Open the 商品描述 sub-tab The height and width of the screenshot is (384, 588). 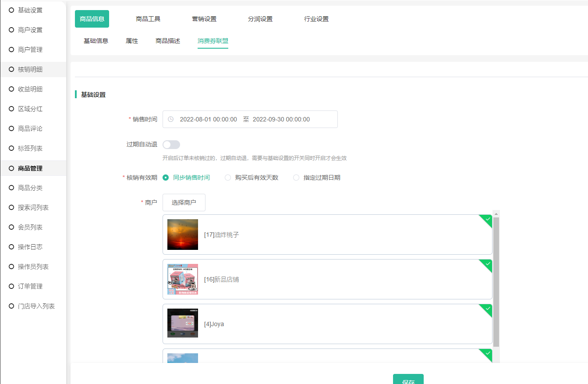click(x=168, y=41)
